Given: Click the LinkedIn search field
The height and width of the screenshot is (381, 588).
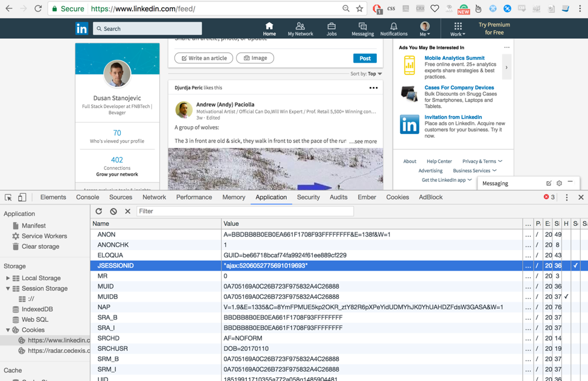Looking at the screenshot, I should (147, 28).
